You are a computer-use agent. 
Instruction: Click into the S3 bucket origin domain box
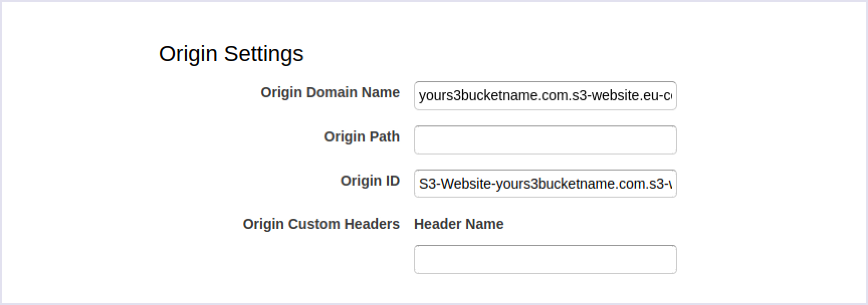point(545,96)
